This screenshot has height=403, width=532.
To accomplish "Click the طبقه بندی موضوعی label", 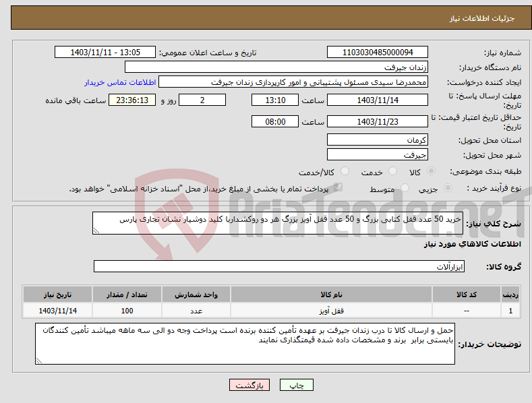I will 485,171.
